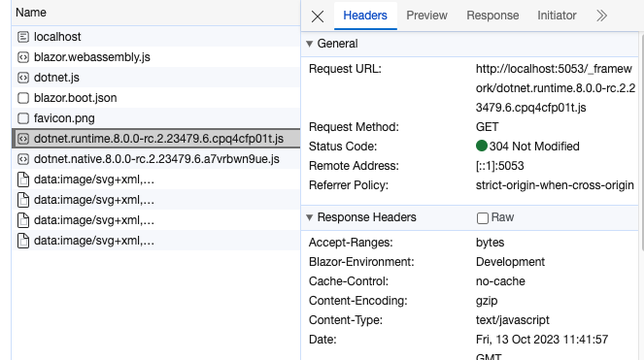Click the document icon beside localhost
This screenshot has width=644, height=360.
(23, 37)
